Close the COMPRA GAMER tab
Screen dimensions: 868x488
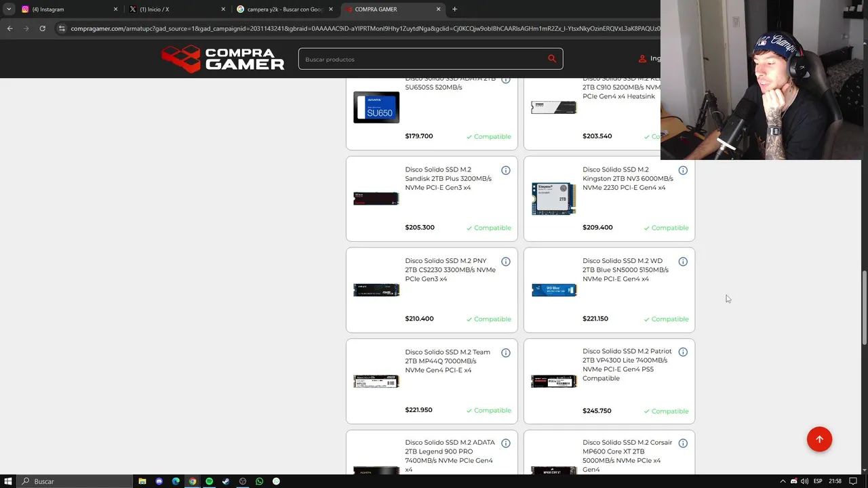(438, 9)
